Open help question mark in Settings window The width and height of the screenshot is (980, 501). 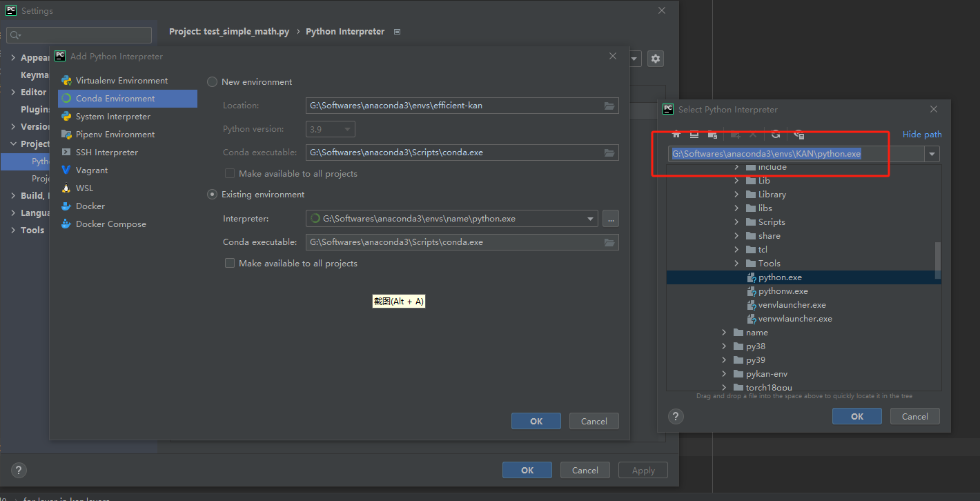[x=19, y=471]
